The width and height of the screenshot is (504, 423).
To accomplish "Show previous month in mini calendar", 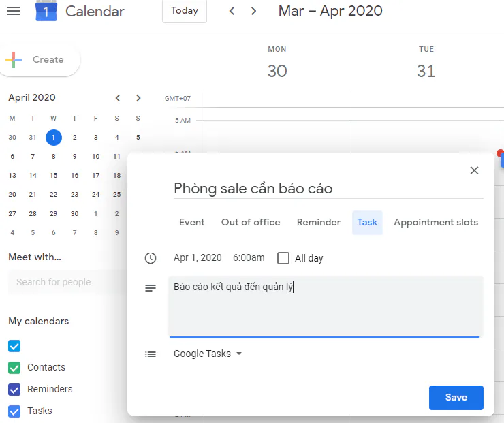I will click(x=118, y=98).
